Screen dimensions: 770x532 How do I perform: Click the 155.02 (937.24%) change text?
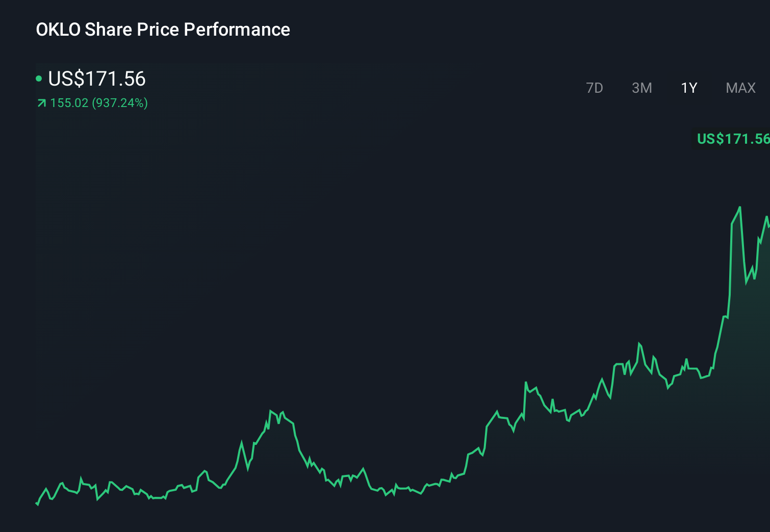(x=99, y=103)
